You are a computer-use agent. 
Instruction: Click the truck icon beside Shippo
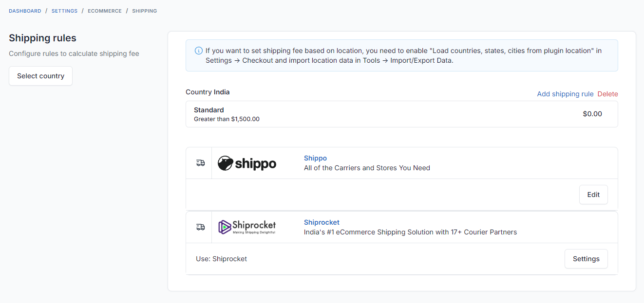[200, 163]
